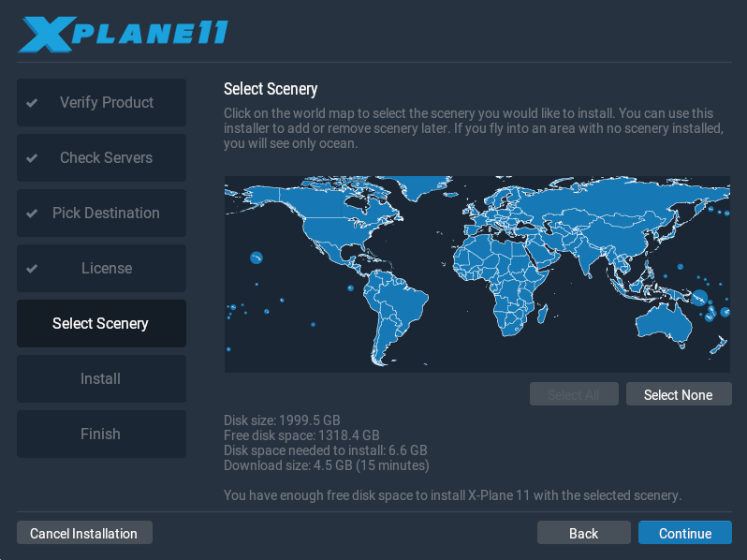Go Back to the previous step
The height and width of the screenshot is (560, 747).
(583, 533)
